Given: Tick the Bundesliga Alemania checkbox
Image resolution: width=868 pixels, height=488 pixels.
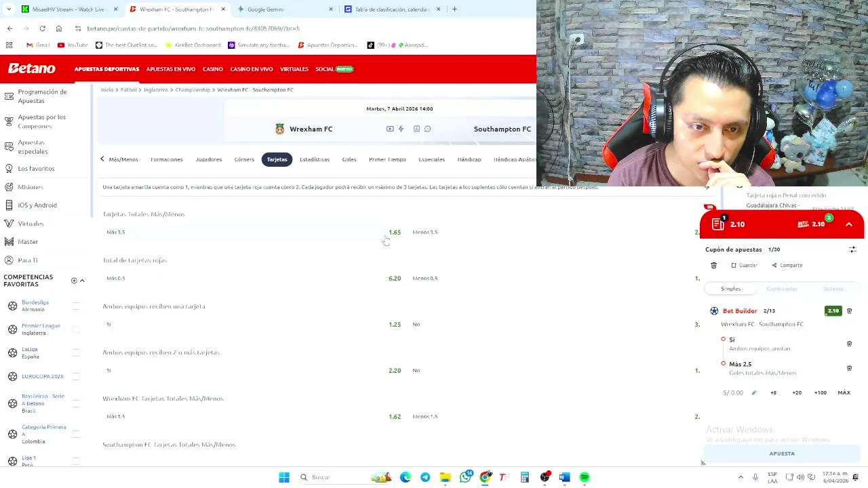Looking at the screenshot, I should point(76,306).
